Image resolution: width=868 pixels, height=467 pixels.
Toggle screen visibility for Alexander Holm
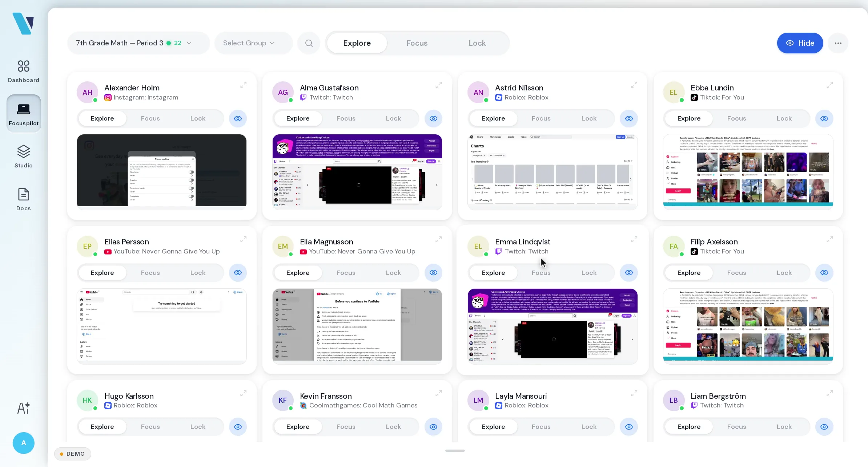click(238, 119)
